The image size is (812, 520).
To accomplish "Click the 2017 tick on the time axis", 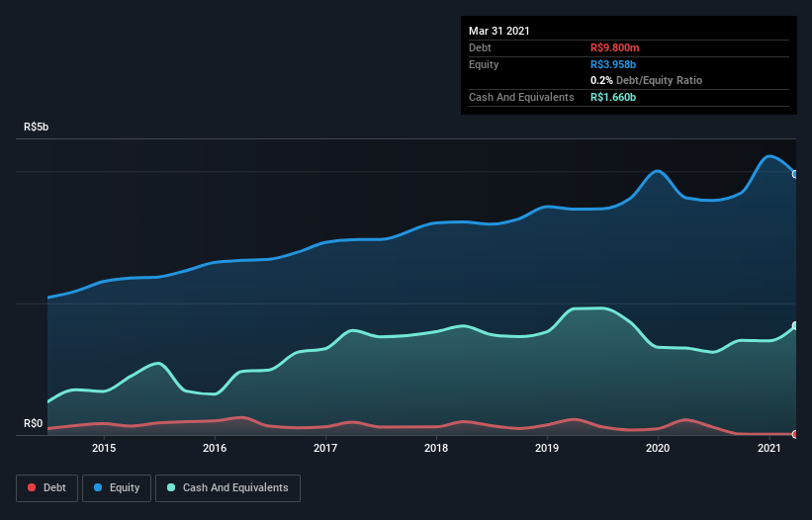I will coord(325,449).
